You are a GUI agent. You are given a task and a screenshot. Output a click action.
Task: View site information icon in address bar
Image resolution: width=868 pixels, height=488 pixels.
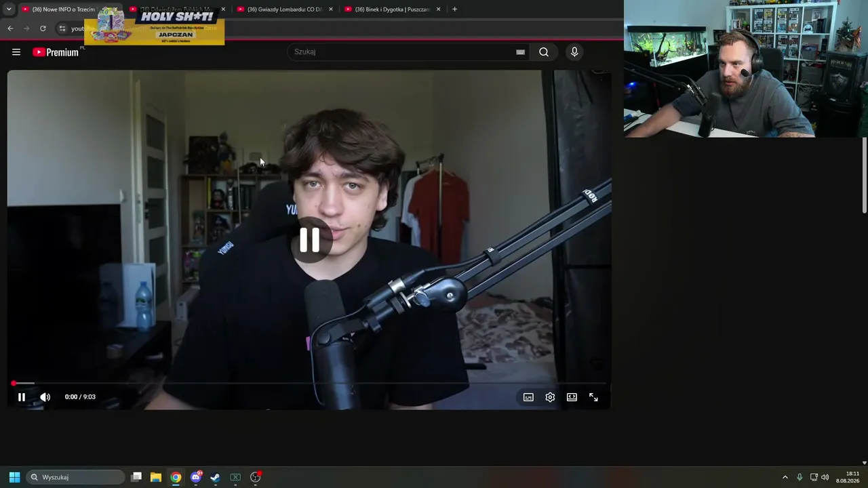click(x=62, y=28)
